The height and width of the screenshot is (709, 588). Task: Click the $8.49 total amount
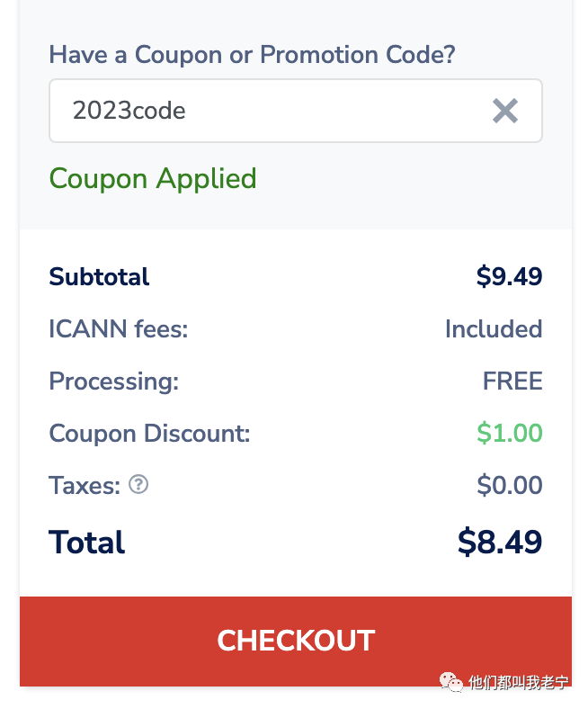500,543
